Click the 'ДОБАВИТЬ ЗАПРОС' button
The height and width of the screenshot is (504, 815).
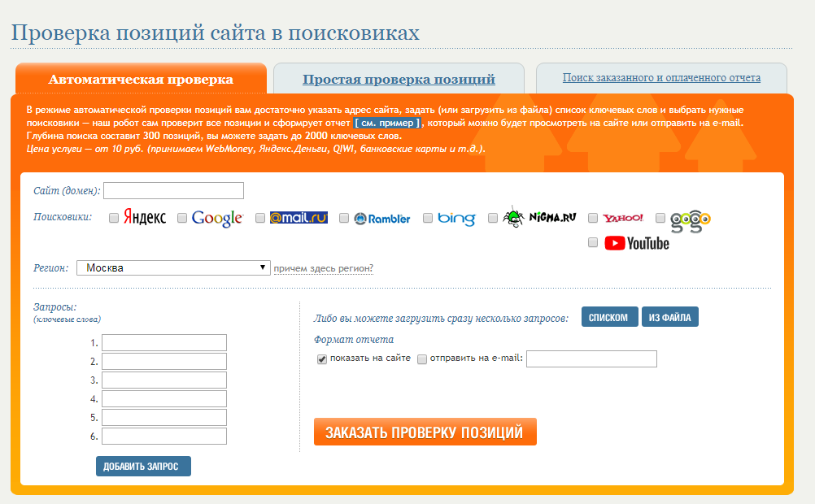[x=143, y=466]
